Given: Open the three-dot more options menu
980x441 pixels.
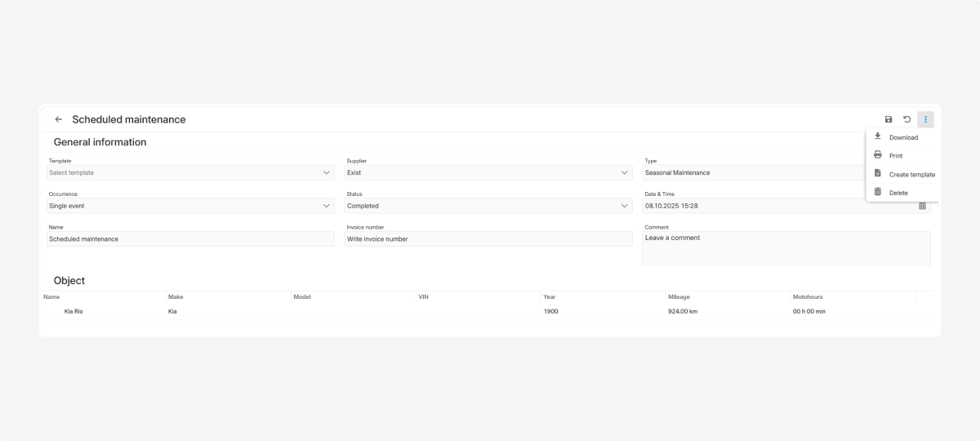Looking at the screenshot, I should point(925,119).
